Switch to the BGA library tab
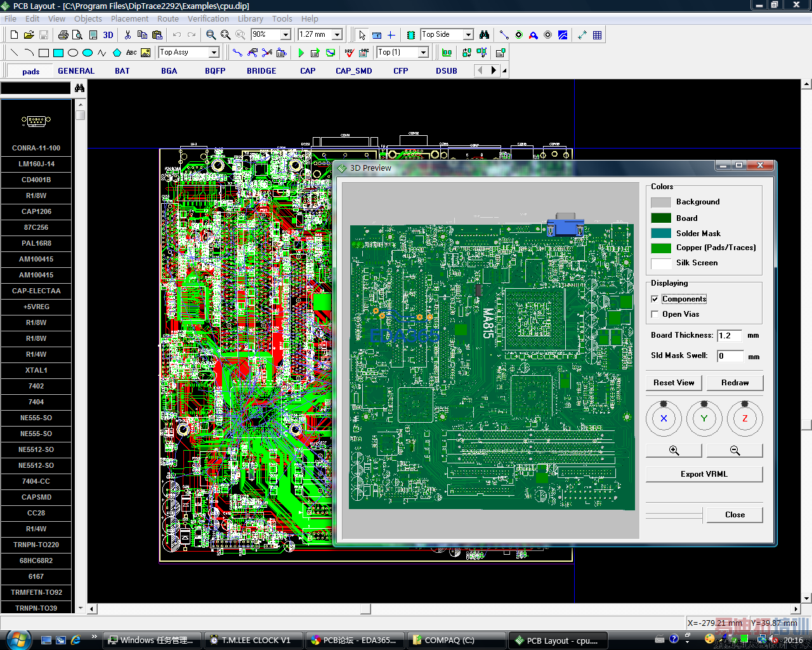Viewport: 812px width, 650px height. [169, 71]
